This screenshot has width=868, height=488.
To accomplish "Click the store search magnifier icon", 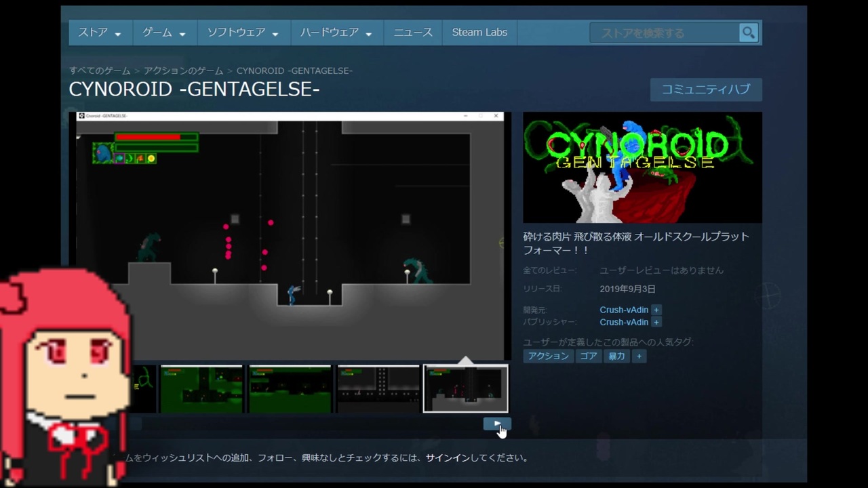I will point(748,33).
